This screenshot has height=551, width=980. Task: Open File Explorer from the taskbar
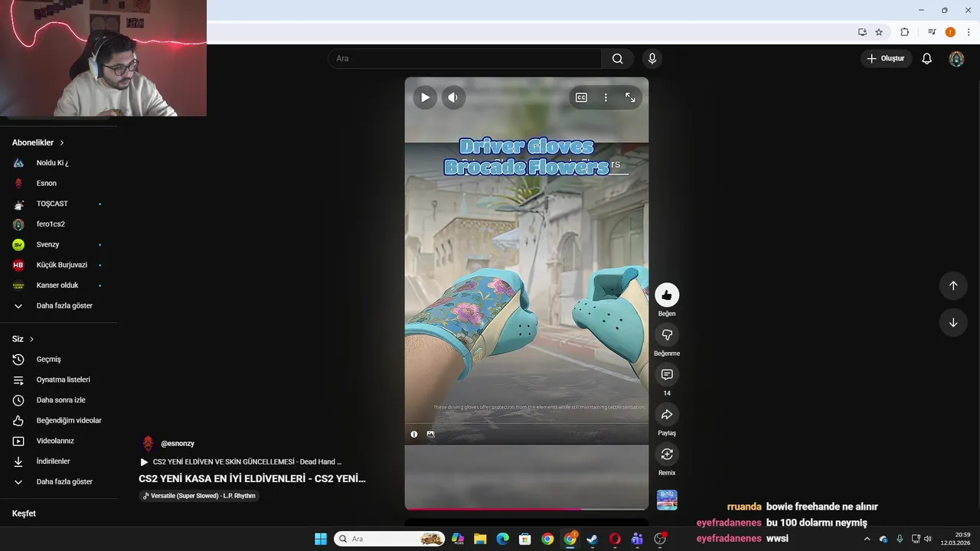(x=480, y=539)
